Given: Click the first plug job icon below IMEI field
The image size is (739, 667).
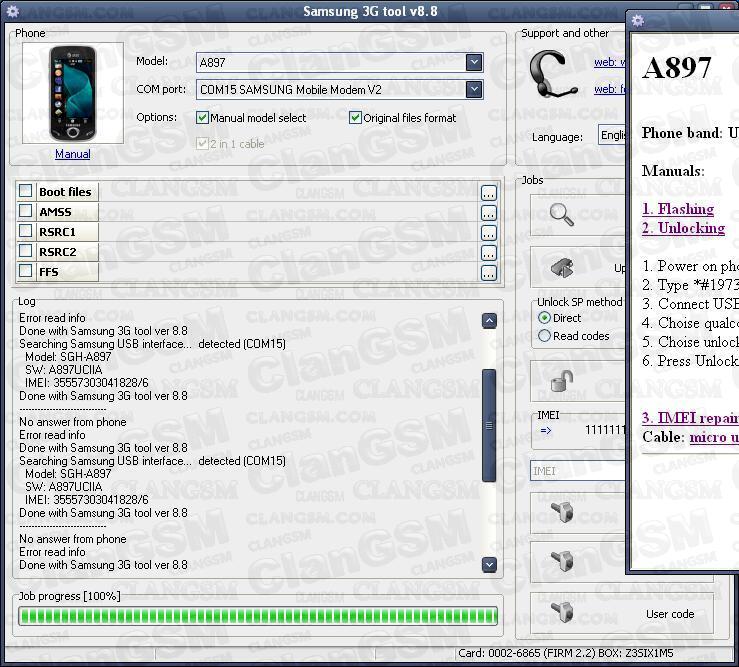Looking at the screenshot, I should click(562, 512).
